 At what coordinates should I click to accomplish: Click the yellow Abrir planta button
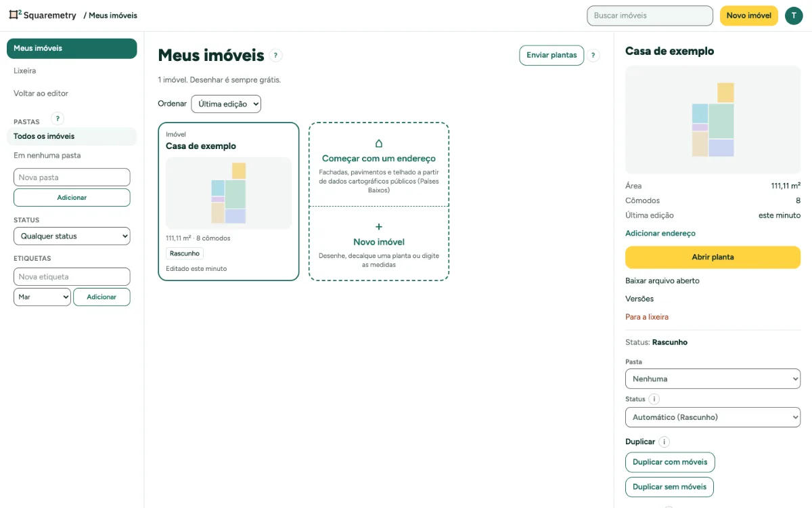pos(713,257)
